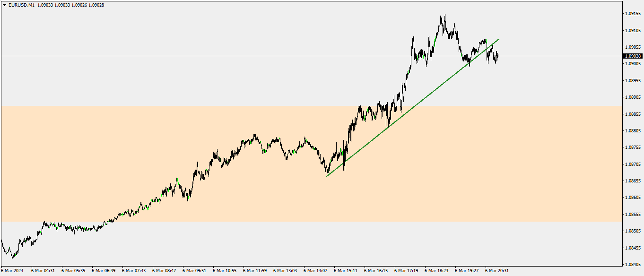Click the '6 Mar 15:11' time label
The image size is (644, 276).
[x=346, y=271]
